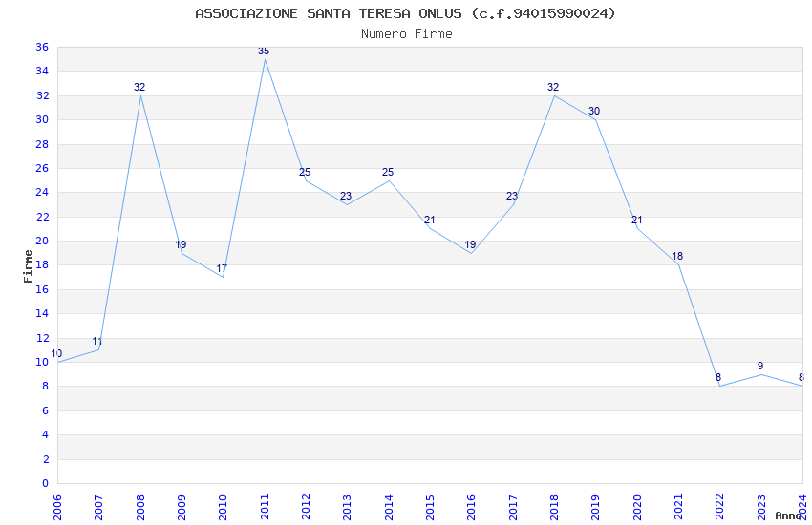This screenshot has width=812, height=525.
Task: Click peak data label 35 for 2011
Action: [x=264, y=51]
